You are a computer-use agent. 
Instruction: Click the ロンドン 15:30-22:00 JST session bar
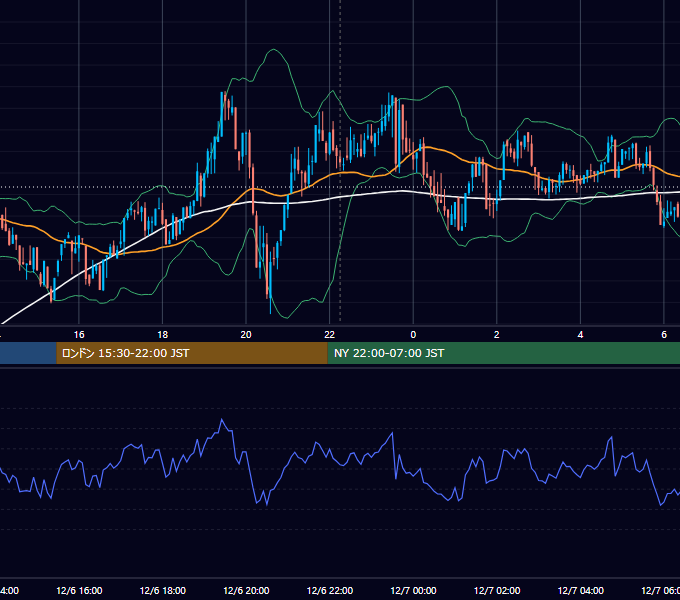click(x=192, y=353)
